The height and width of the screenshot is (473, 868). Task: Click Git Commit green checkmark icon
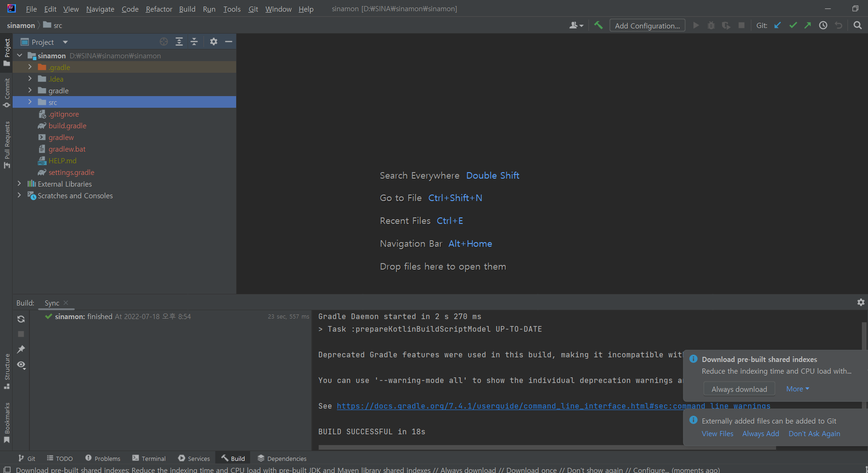click(x=793, y=25)
